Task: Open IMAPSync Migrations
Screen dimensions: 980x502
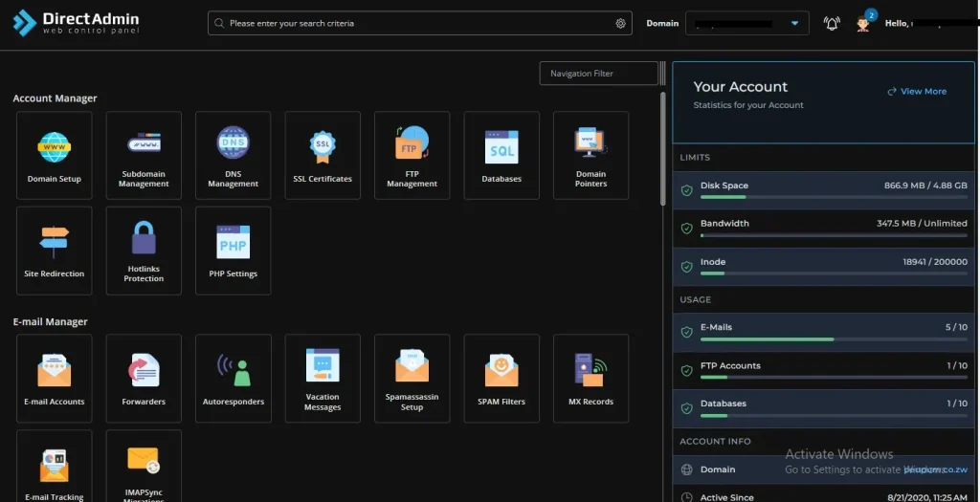Action: [144, 466]
